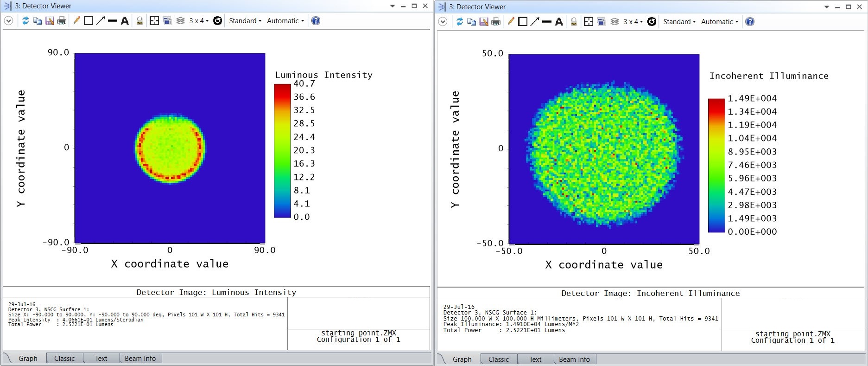This screenshot has height=366, width=868.
Task: Click layers icon in right viewer toolbar
Action: [x=615, y=22]
